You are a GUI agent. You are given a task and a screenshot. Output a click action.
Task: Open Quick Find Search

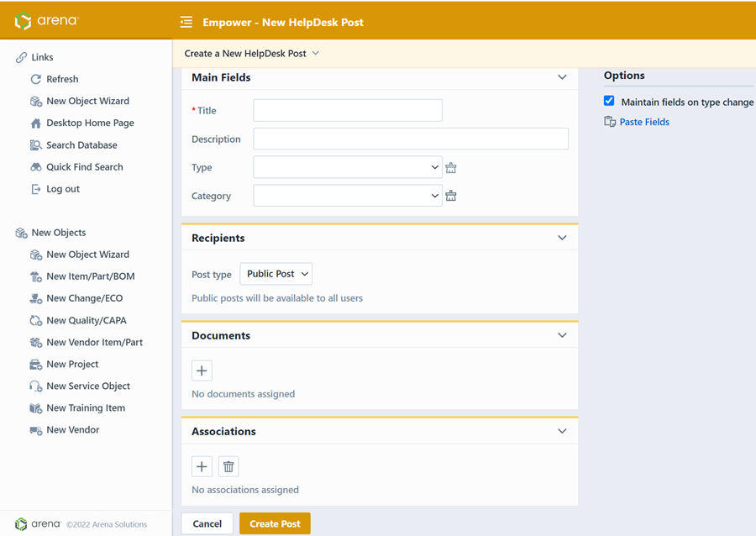84,167
